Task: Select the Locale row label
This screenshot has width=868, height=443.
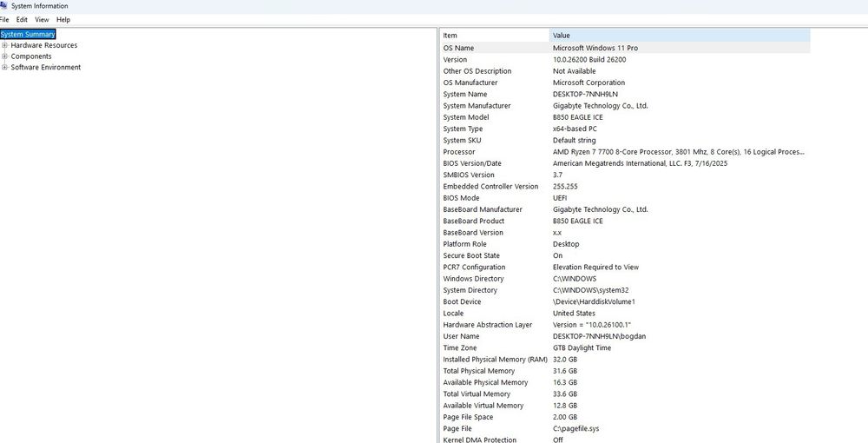Action: (453, 314)
